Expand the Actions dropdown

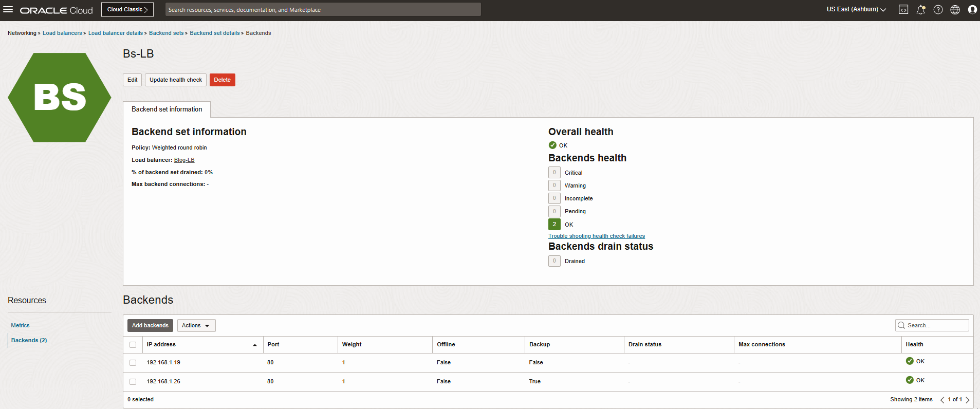point(196,325)
